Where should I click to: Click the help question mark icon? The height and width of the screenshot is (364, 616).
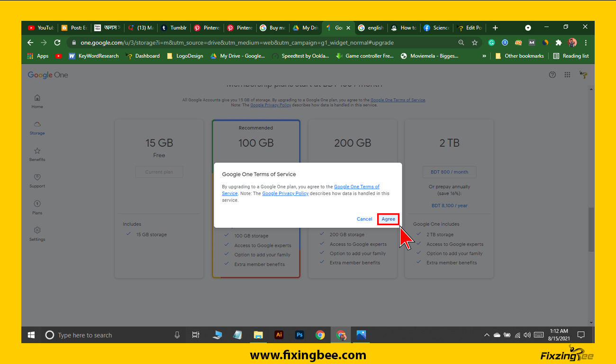click(552, 75)
